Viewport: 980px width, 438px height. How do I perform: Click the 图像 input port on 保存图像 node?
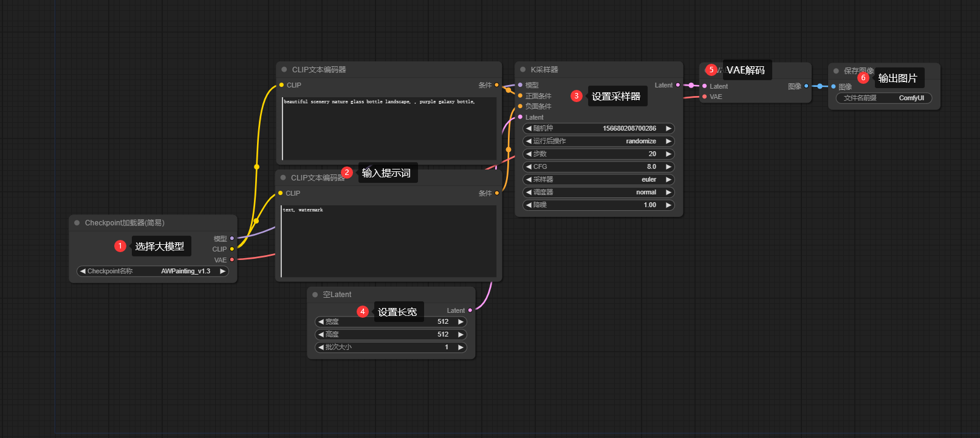(834, 87)
